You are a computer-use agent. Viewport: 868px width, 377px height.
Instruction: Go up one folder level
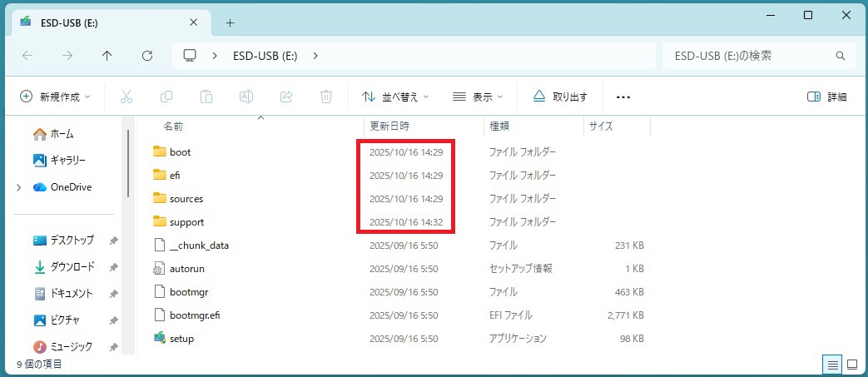click(107, 56)
